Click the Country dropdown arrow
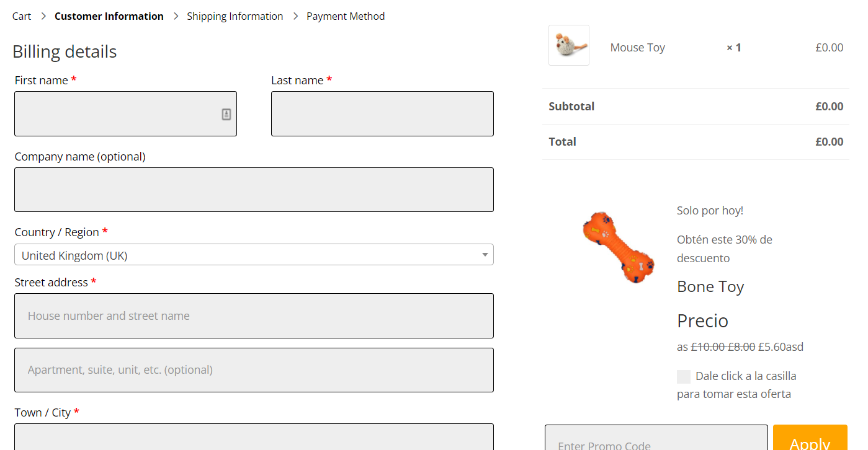Screen dimensions: 868x450 point(485,255)
